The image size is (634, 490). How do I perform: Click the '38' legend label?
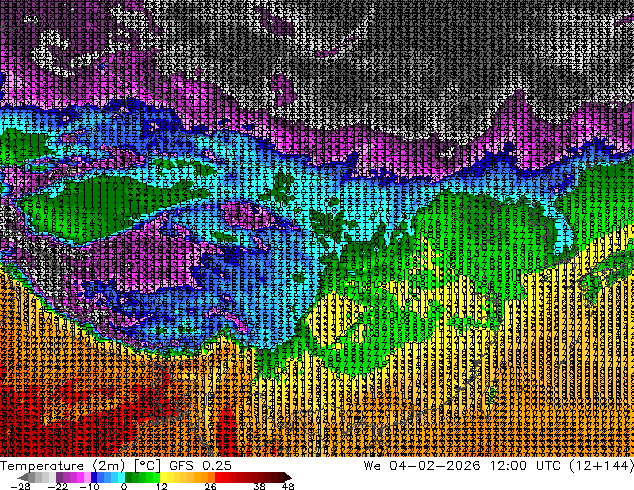260,486
